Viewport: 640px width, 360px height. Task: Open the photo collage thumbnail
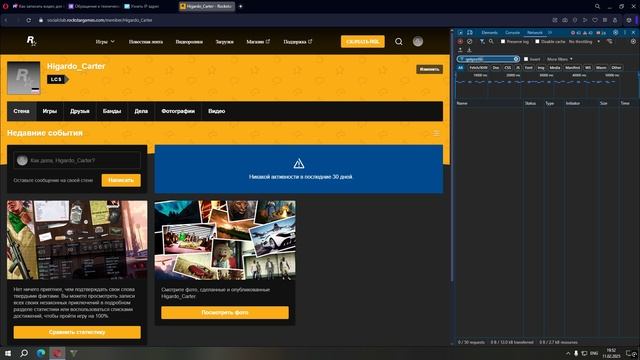click(x=225, y=240)
